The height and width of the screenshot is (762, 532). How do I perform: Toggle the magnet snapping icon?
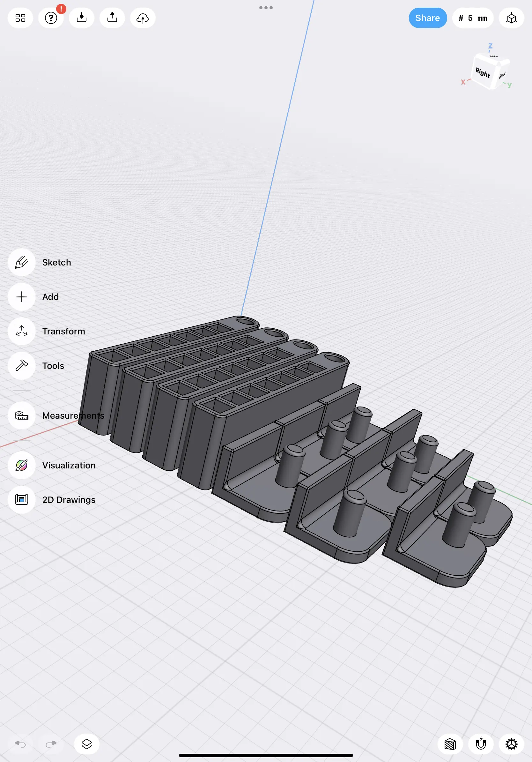point(481,744)
